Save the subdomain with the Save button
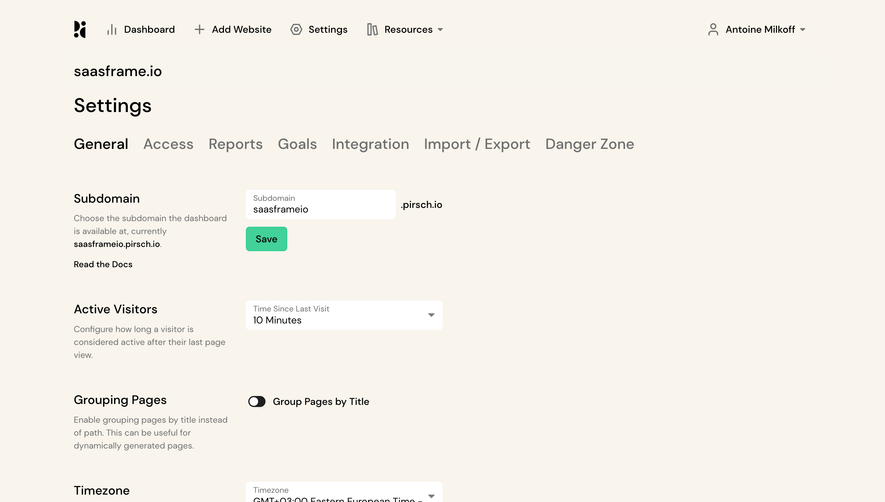Viewport: 885px width, 502px height. pos(266,239)
